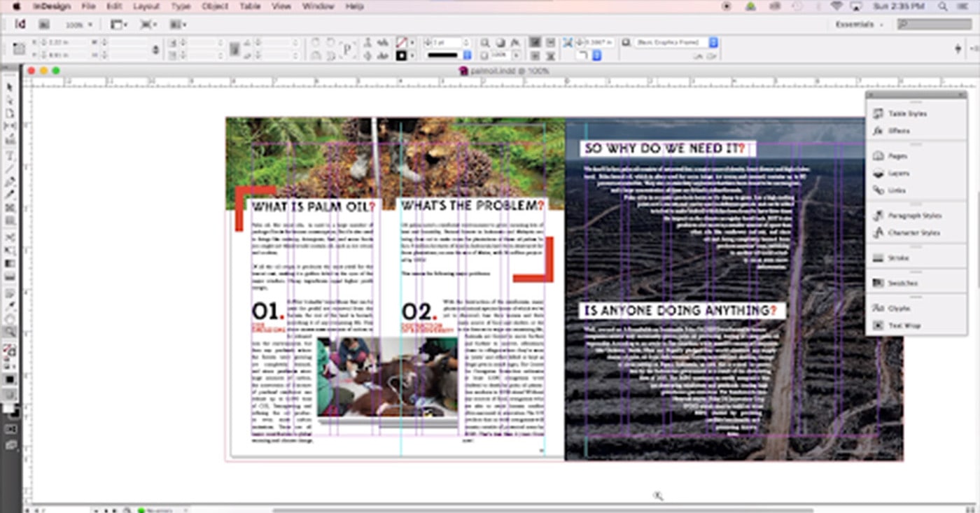
Task: Click the stroke weight input field
Action: (x=447, y=43)
